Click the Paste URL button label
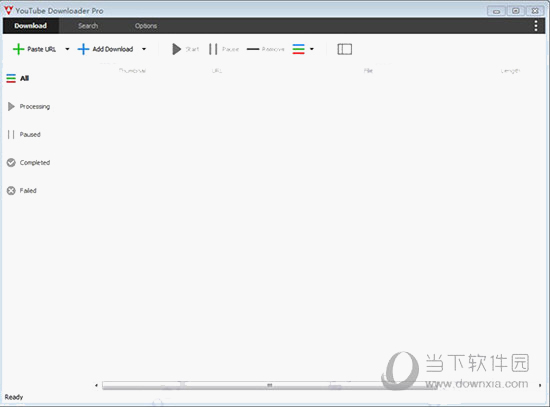This screenshot has height=407, width=550. [41, 49]
